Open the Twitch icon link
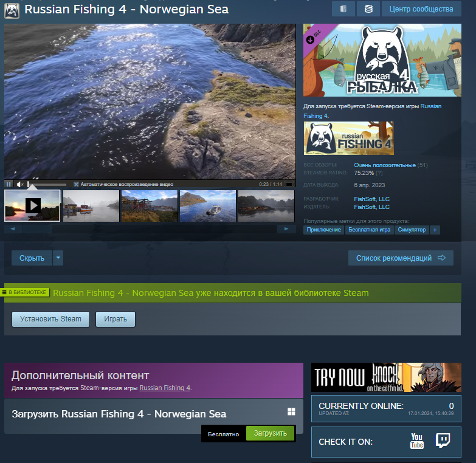476x463 pixels. pos(443,441)
